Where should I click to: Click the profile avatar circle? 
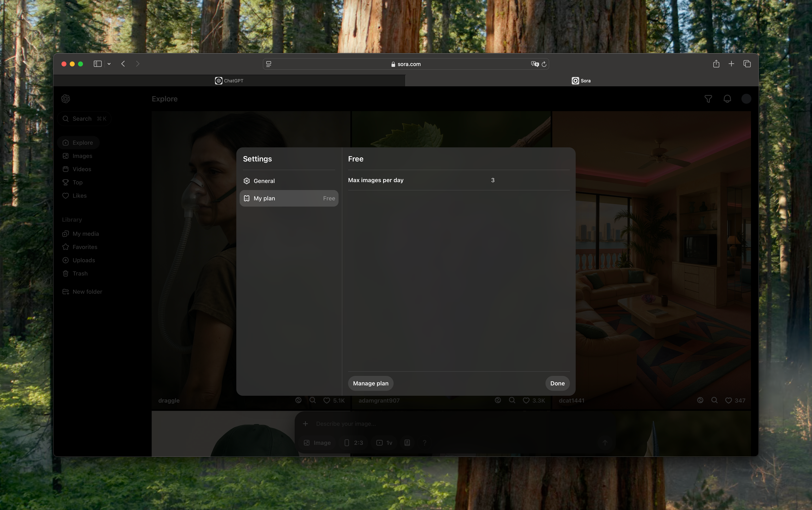[746, 99]
